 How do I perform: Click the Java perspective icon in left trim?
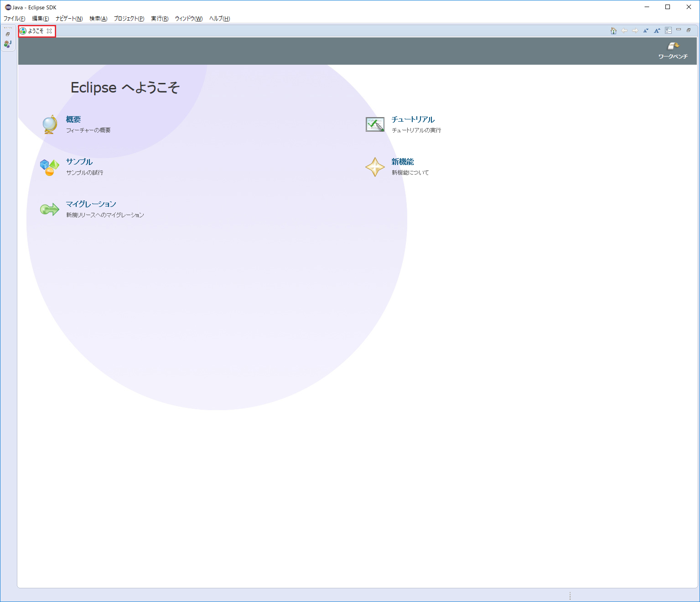(x=8, y=44)
